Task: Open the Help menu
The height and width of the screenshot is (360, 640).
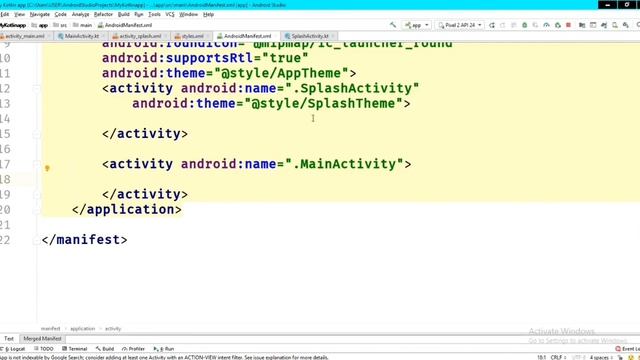Action: pyautogui.click(x=209, y=14)
